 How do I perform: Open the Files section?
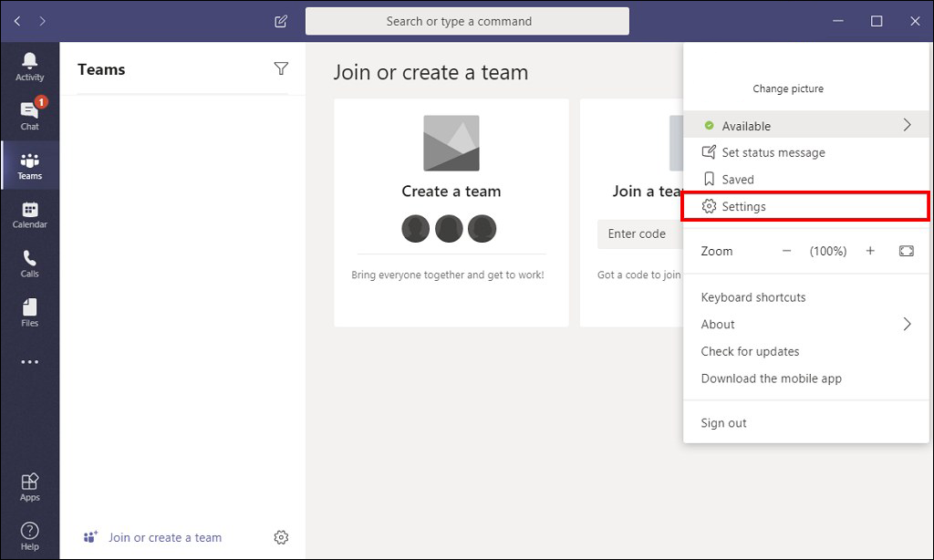pyautogui.click(x=30, y=314)
